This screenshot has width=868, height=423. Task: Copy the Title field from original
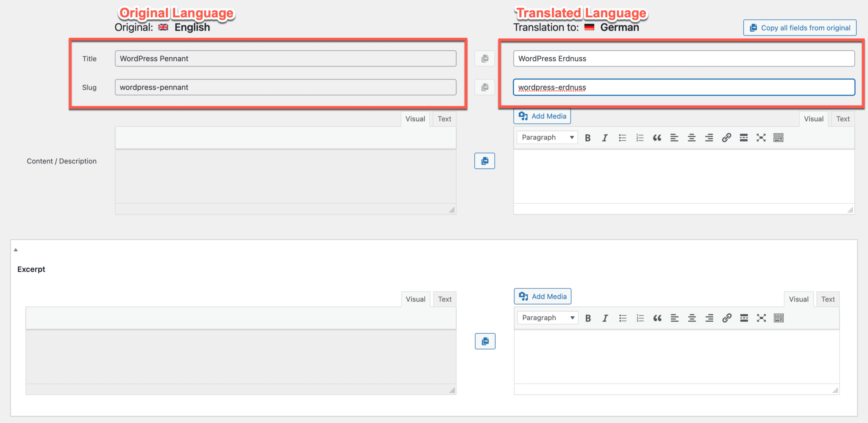point(484,58)
